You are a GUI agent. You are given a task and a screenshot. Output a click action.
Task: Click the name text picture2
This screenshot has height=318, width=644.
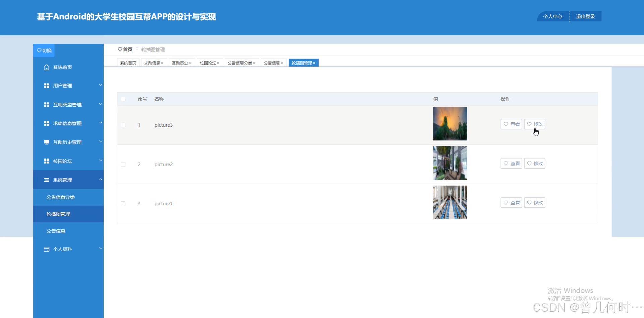(163, 164)
